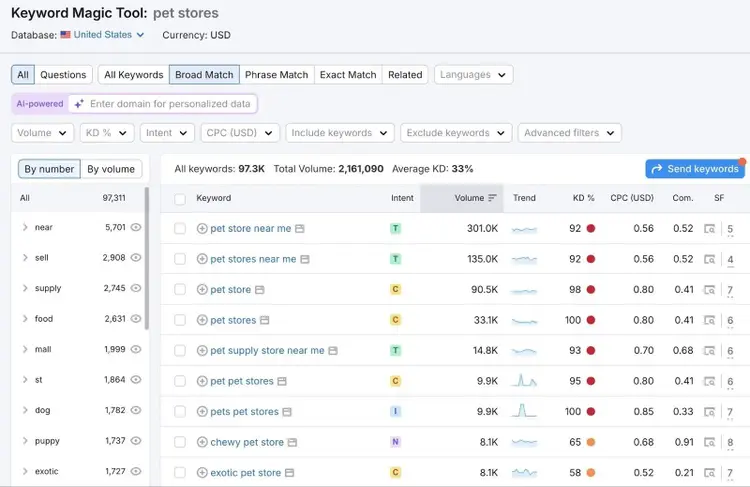Select the Related tab
This screenshot has width=750, height=487.
coord(405,75)
